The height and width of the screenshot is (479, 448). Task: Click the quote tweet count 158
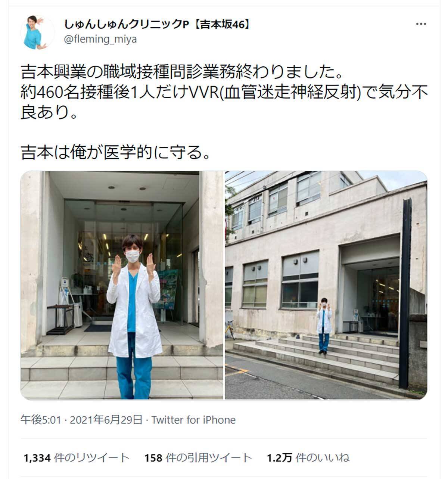[x=153, y=458]
